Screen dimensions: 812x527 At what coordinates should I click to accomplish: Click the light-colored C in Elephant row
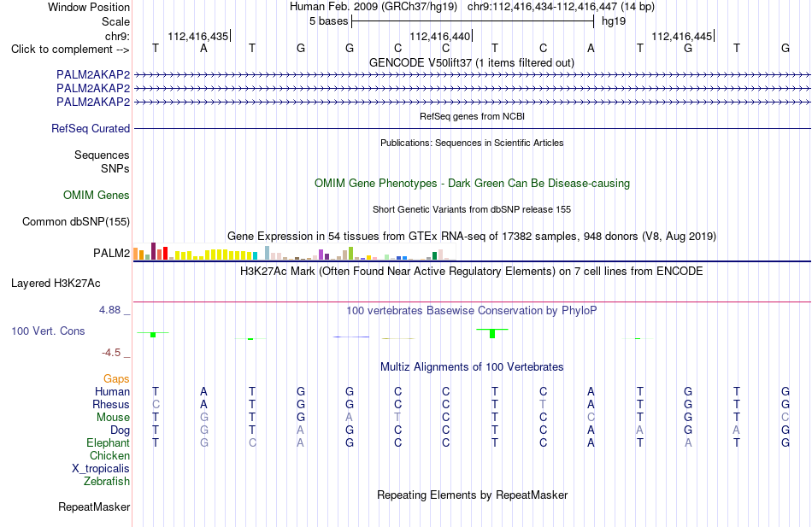tap(252, 443)
